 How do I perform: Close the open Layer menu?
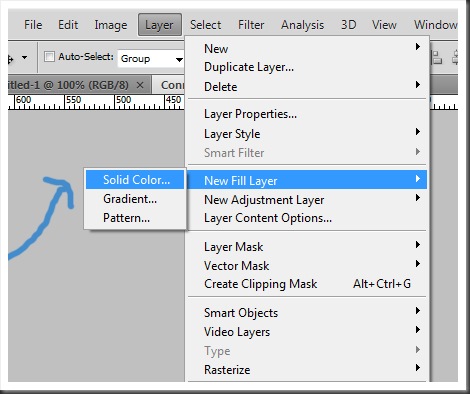(x=160, y=25)
